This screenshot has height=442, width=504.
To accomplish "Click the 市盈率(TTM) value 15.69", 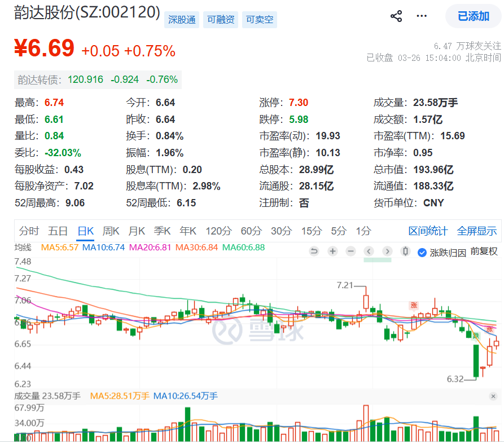I will 452,136.
